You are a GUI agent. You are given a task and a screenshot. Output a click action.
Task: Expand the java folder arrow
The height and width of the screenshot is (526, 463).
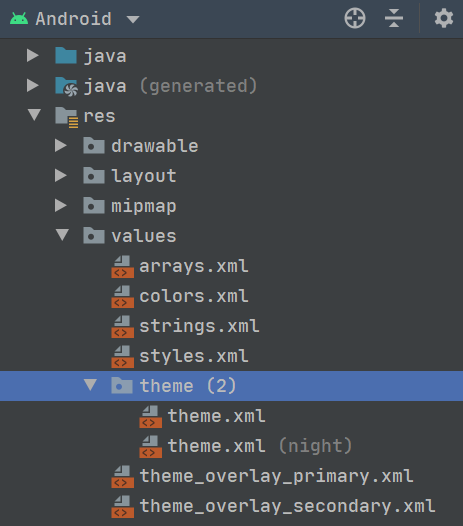[x=33, y=55]
